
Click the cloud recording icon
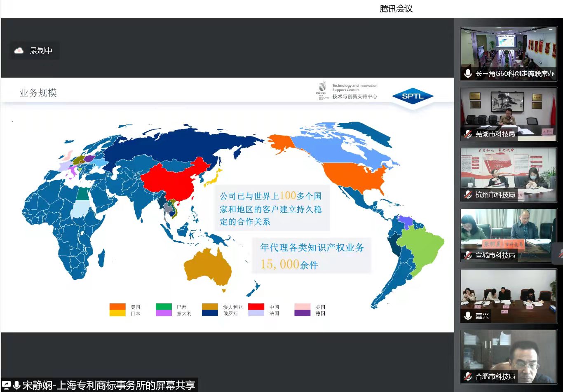[19, 51]
